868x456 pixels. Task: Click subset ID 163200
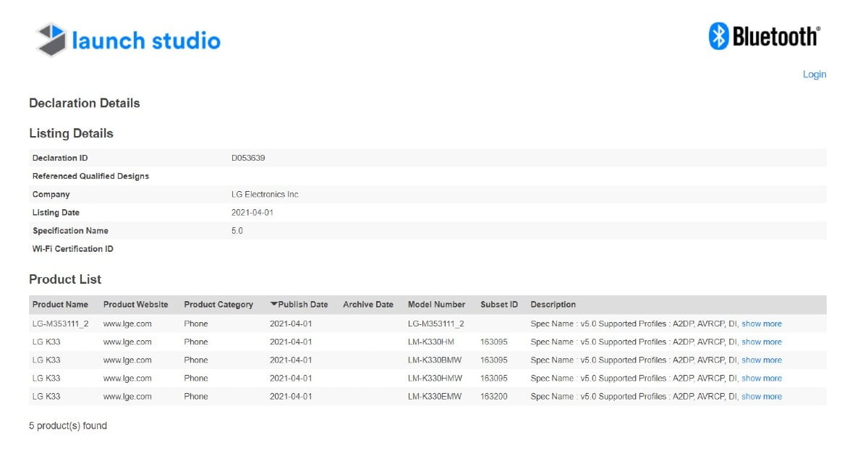(495, 396)
